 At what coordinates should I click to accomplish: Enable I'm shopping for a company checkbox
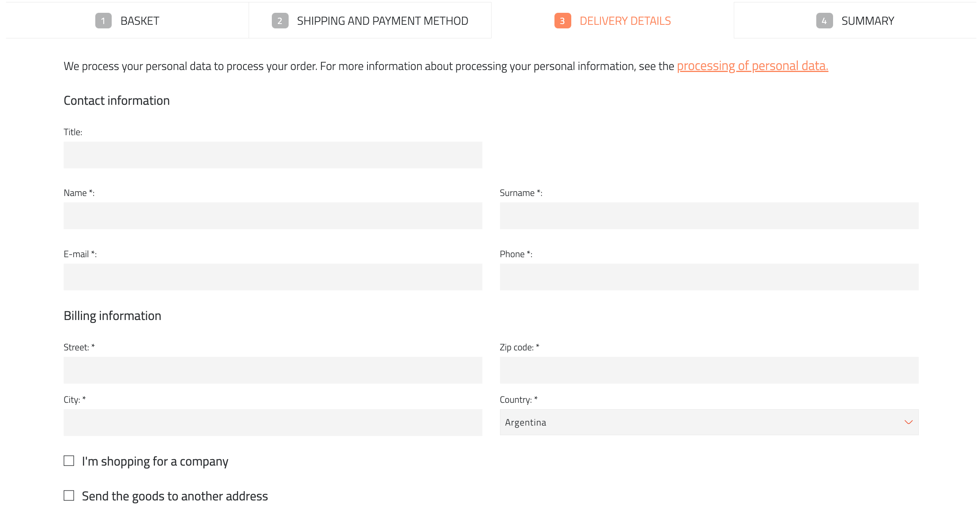[x=69, y=461]
